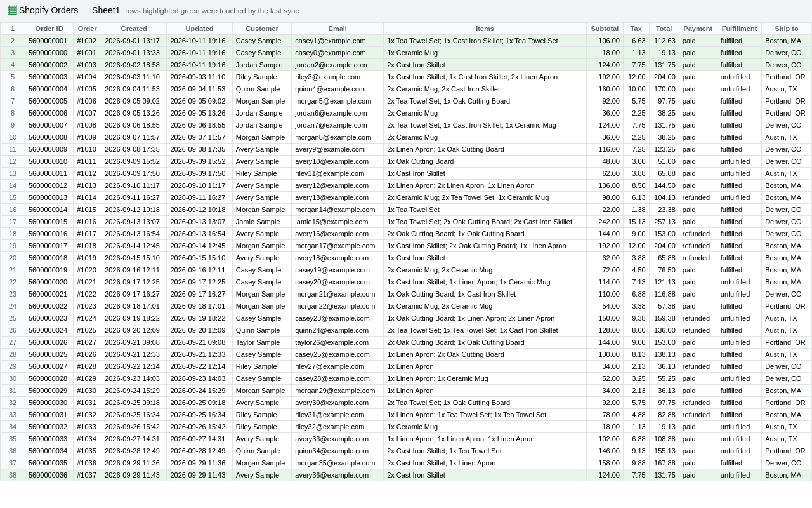This screenshot has height=508, width=812.
Task: Select email taylor26@example.com
Action: 337,342
